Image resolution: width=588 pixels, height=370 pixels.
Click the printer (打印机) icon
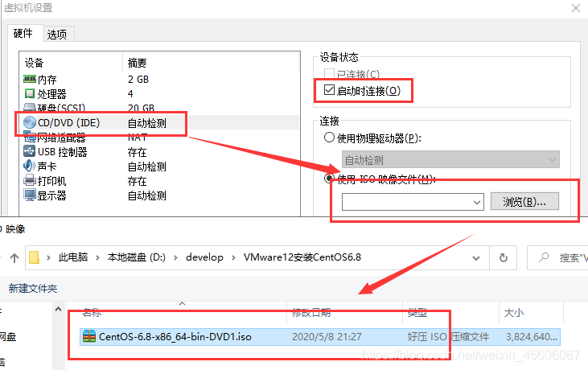tap(30, 181)
